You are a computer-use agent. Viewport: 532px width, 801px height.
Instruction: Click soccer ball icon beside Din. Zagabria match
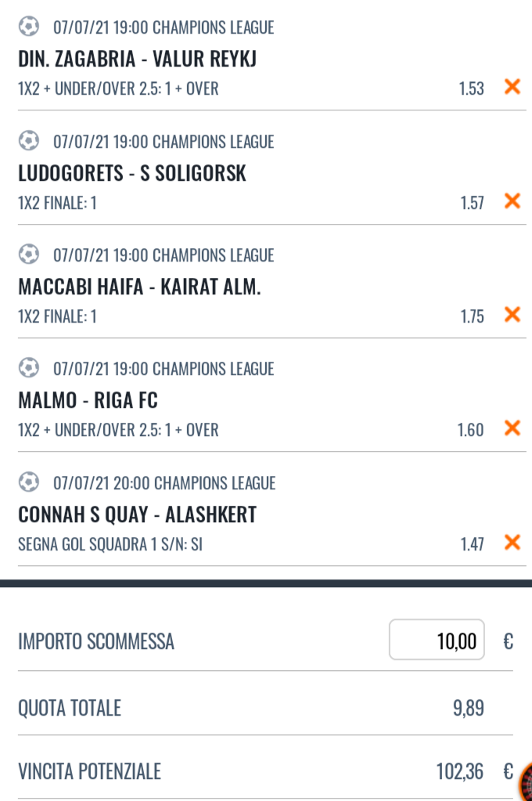tap(29, 26)
